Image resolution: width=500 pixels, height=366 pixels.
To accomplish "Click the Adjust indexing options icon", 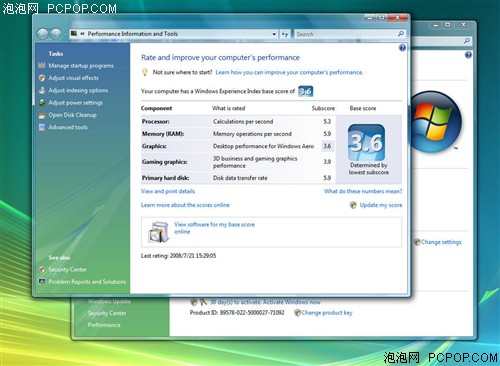I will 42,90.
